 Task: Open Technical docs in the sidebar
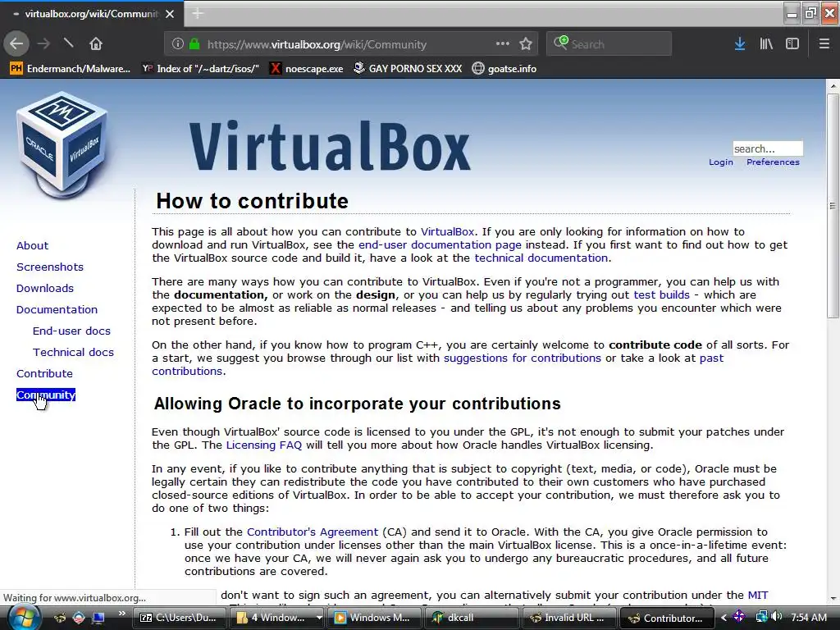pyautogui.click(x=73, y=353)
